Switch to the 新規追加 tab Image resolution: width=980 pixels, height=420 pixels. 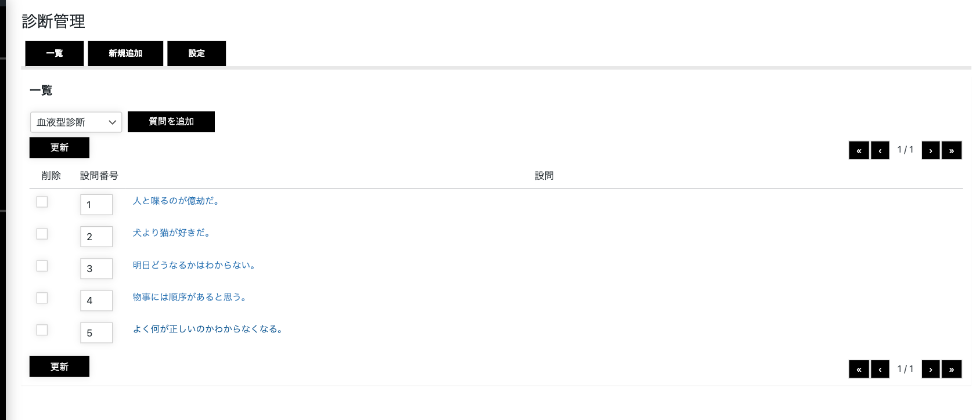pos(125,53)
